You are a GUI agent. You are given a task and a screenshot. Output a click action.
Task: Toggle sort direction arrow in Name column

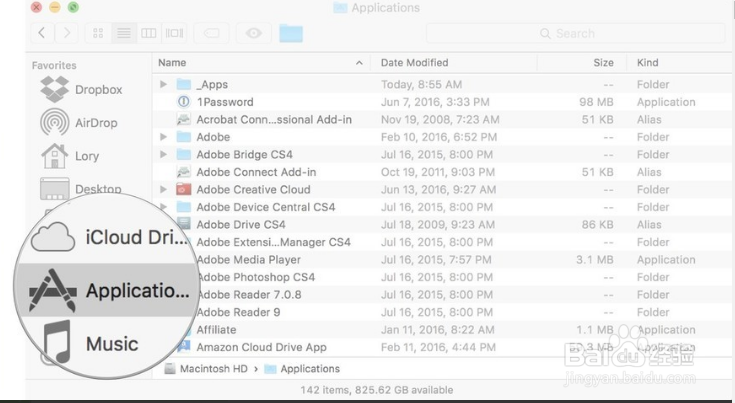click(x=359, y=63)
